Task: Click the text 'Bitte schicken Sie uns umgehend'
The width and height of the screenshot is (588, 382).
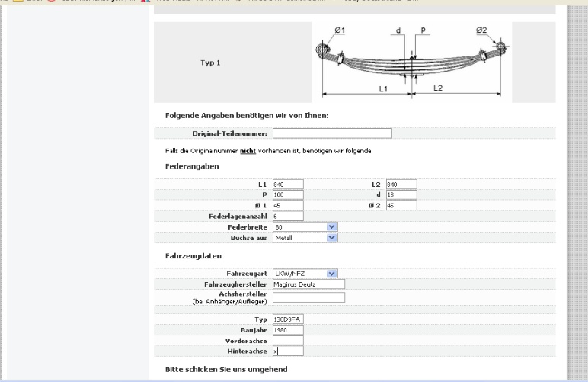Action: 226,369
